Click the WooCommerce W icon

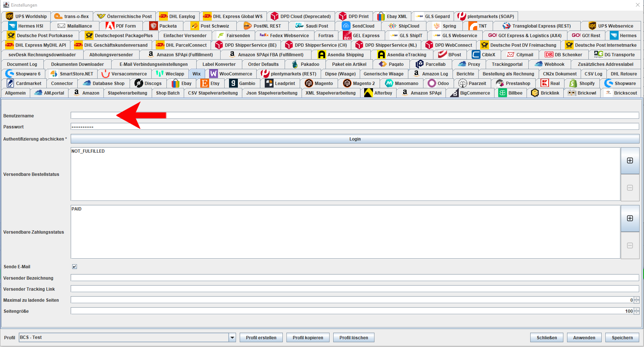214,74
